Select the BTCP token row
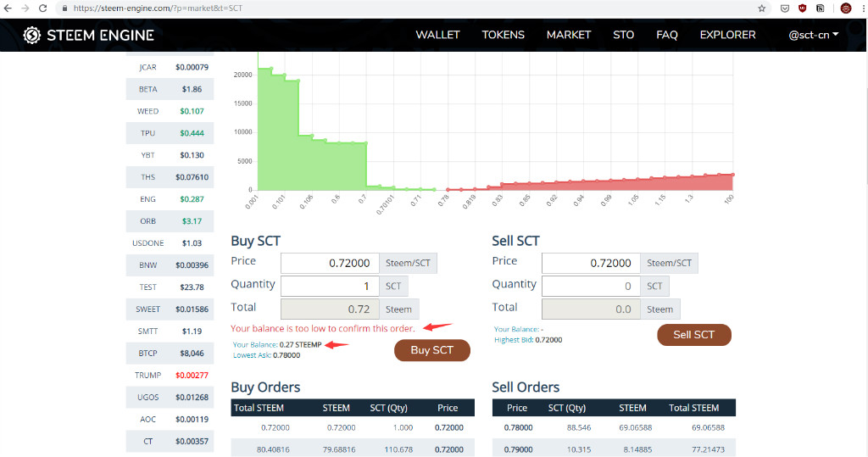Viewport: 868px width, 457px height. (x=170, y=353)
